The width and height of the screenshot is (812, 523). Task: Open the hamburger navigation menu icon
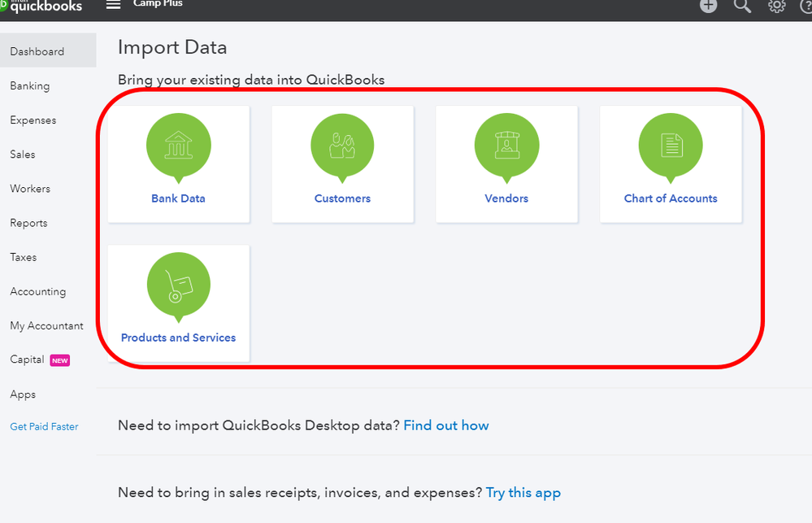114,5
